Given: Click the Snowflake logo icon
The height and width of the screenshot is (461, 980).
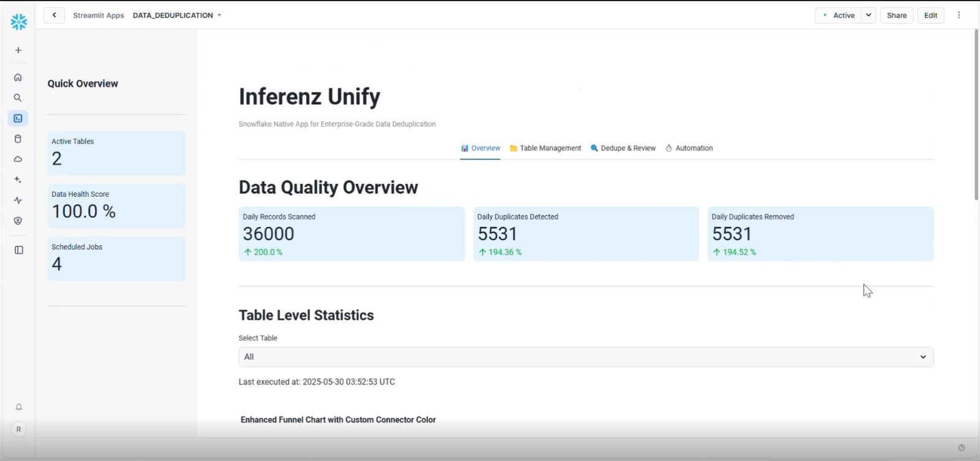Looking at the screenshot, I should click(18, 22).
